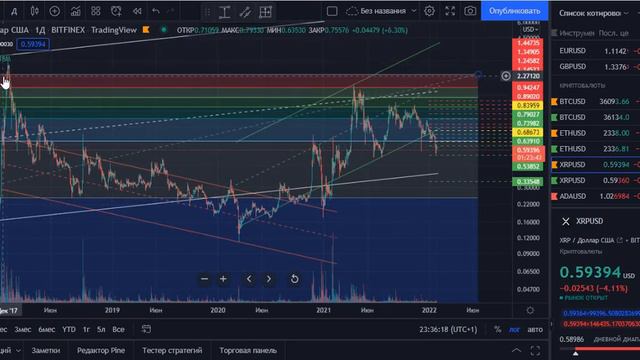
Task: Maximize the bottom panel with corner brackets icon
Action: pos(535,350)
